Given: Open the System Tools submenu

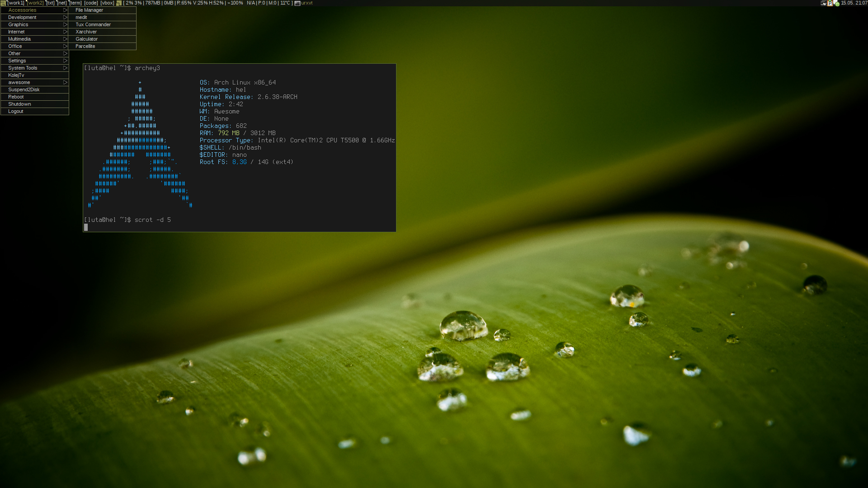Looking at the screenshot, I should pos(35,68).
